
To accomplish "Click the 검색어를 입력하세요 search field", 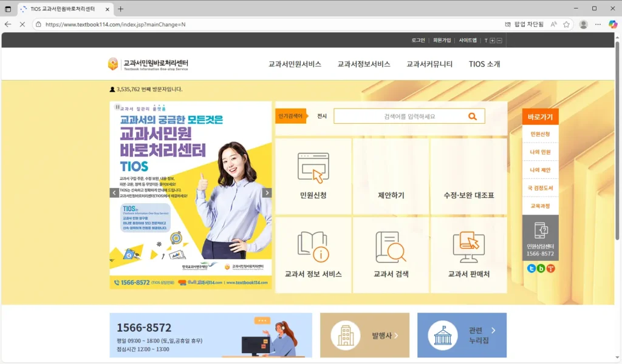I will pos(401,116).
